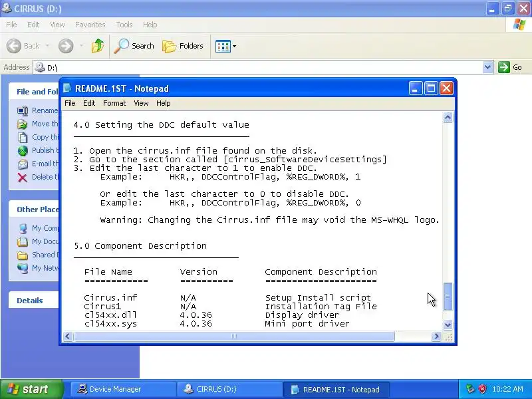Image resolution: width=532 pixels, height=399 pixels.
Task: Click the Search toolbar button
Action: tap(134, 46)
